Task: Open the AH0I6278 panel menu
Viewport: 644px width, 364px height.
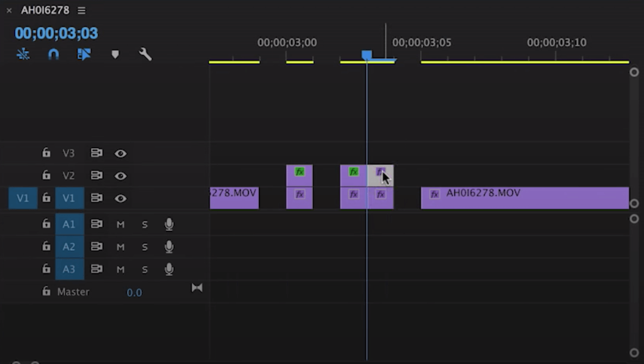Action: pyautogui.click(x=81, y=10)
